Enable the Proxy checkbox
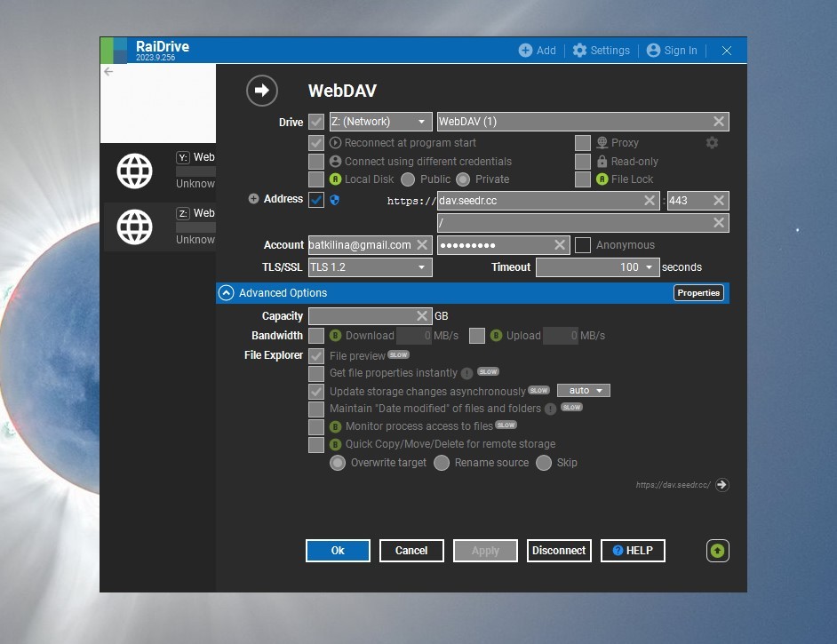 [583, 143]
